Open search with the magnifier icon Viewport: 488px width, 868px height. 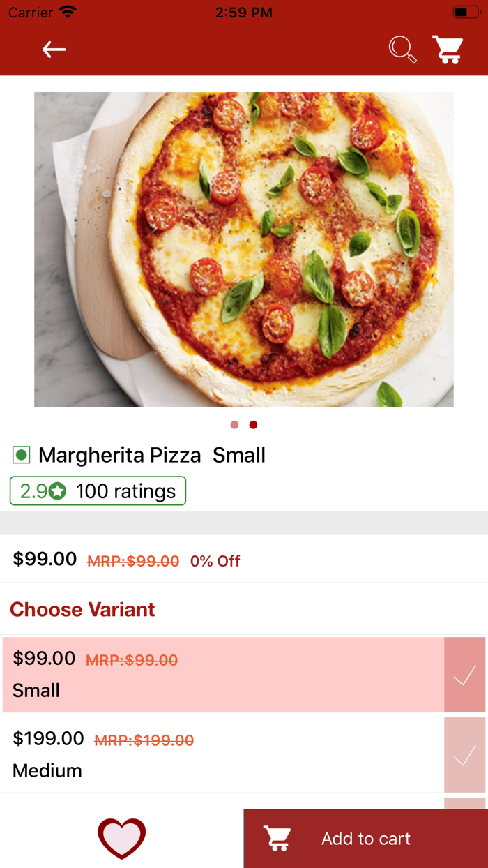click(x=402, y=50)
